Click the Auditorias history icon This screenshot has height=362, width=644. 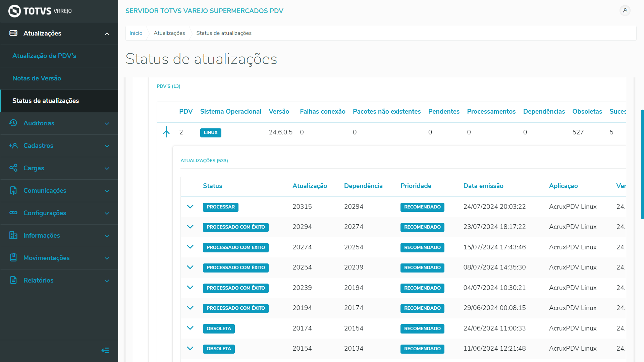coord(13,123)
